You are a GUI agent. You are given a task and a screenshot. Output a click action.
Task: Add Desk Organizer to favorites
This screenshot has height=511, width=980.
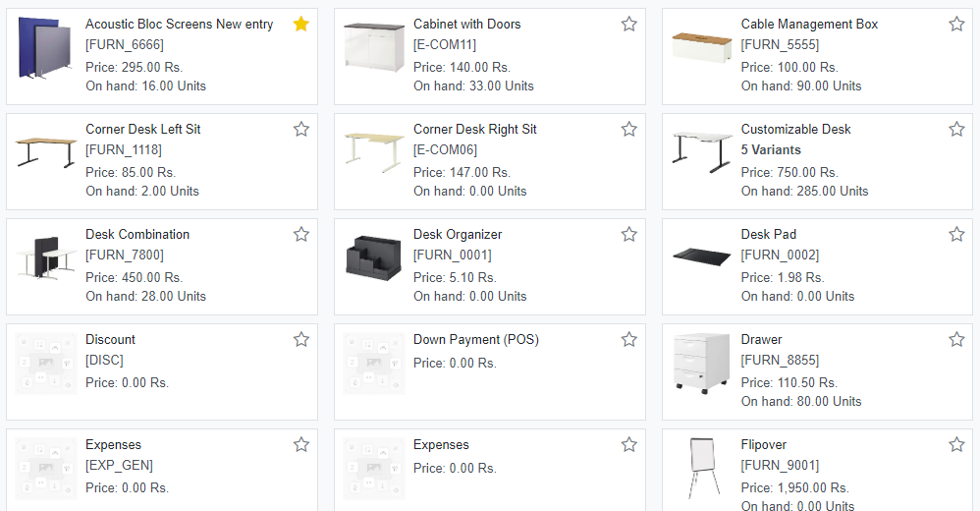[x=629, y=235]
